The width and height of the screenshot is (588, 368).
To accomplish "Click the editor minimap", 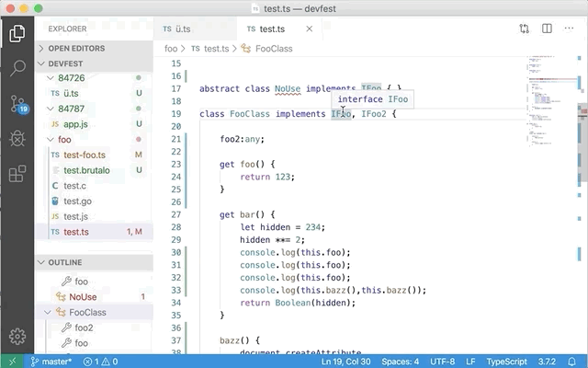I will pos(551,101).
